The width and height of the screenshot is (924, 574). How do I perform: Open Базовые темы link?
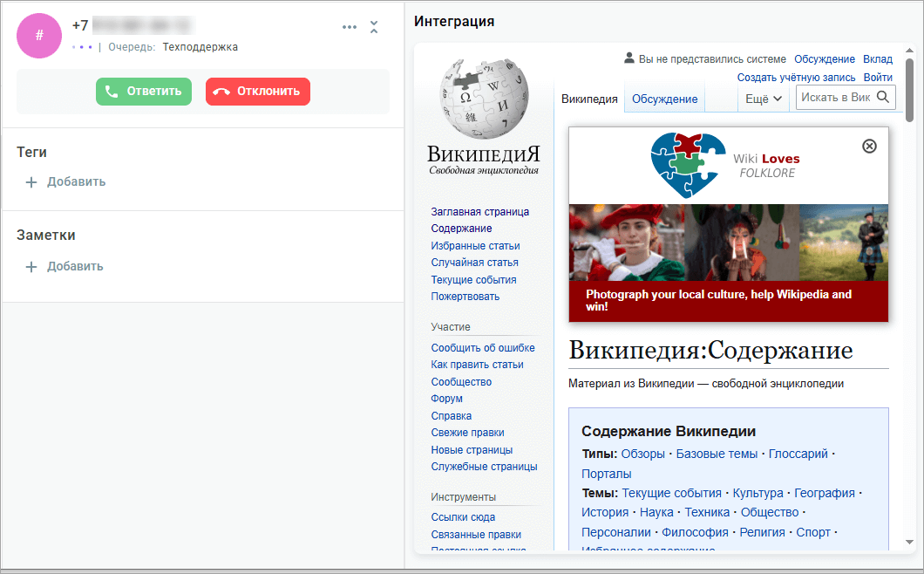(717, 454)
